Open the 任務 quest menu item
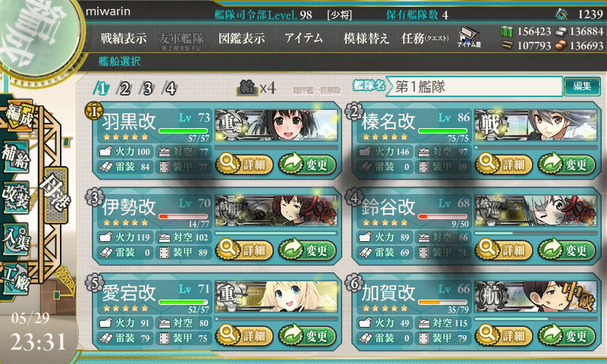This screenshot has height=364, width=607. point(425,38)
